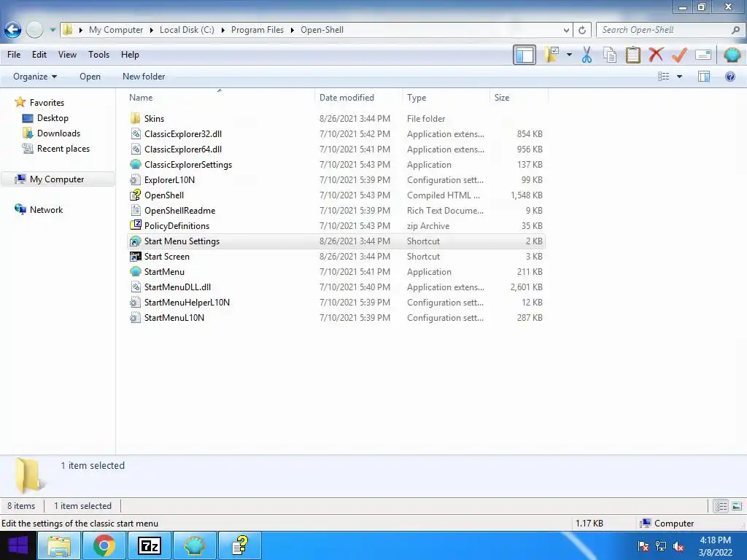This screenshot has width=747, height=560.
Task: Sort by the Type column header
Action: pyautogui.click(x=446, y=98)
